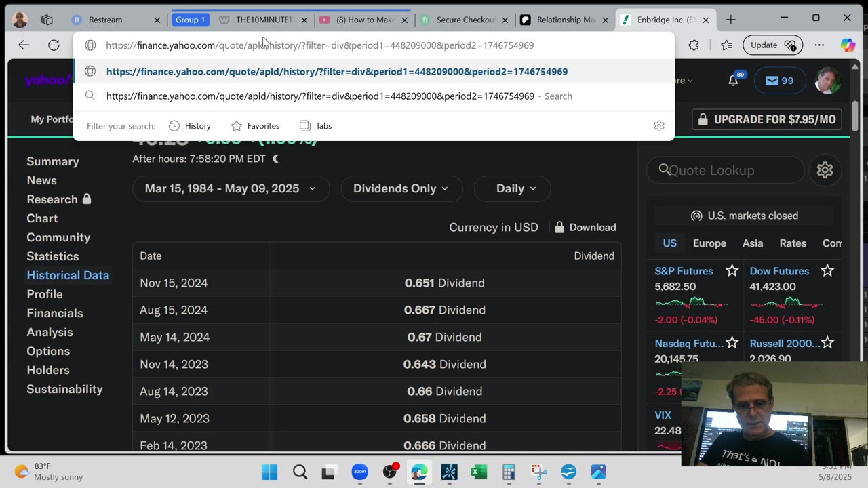Switch to the Relationship Ma tab

565,20
